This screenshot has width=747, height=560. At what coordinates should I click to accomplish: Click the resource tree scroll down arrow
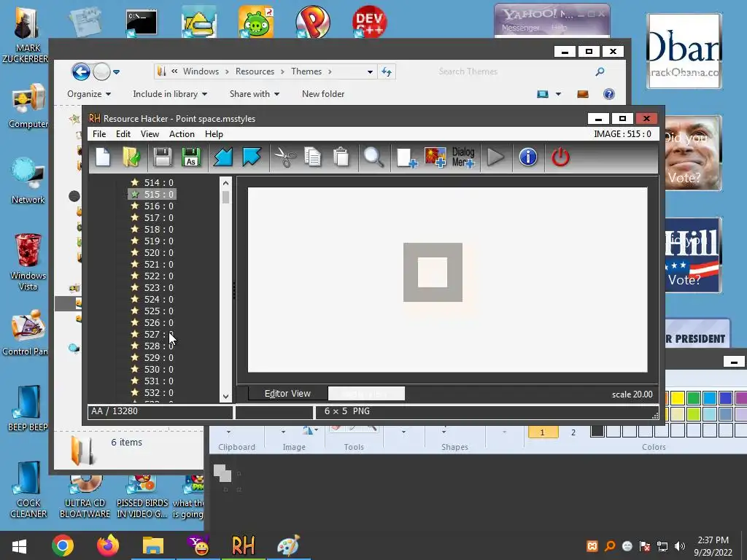226,396
